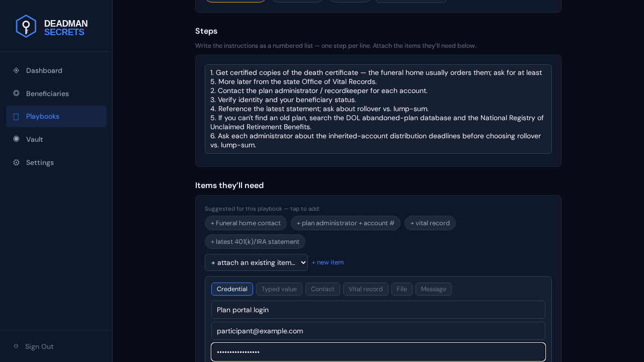Click the Steps section heading

click(x=206, y=31)
